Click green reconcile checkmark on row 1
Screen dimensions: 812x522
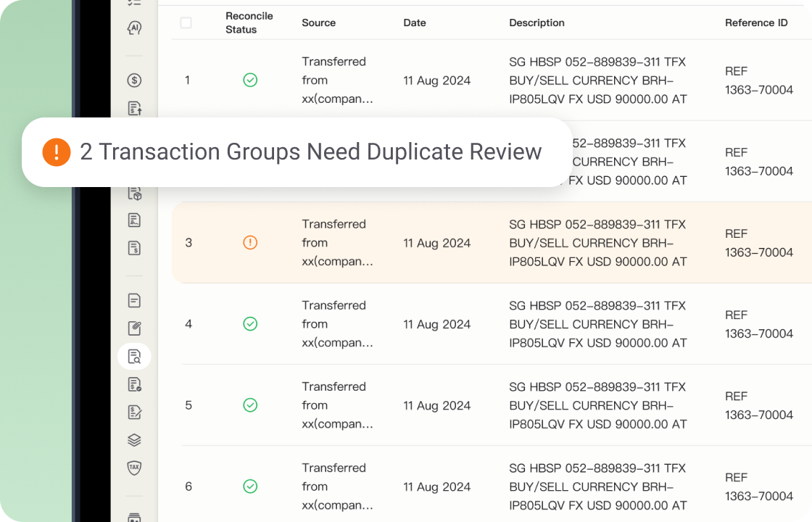click(250, 80)
